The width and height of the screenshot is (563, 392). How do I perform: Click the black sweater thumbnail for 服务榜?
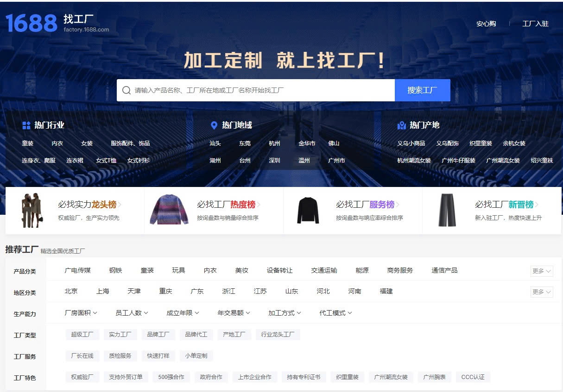pyautogui.click(x=307, y=210)
